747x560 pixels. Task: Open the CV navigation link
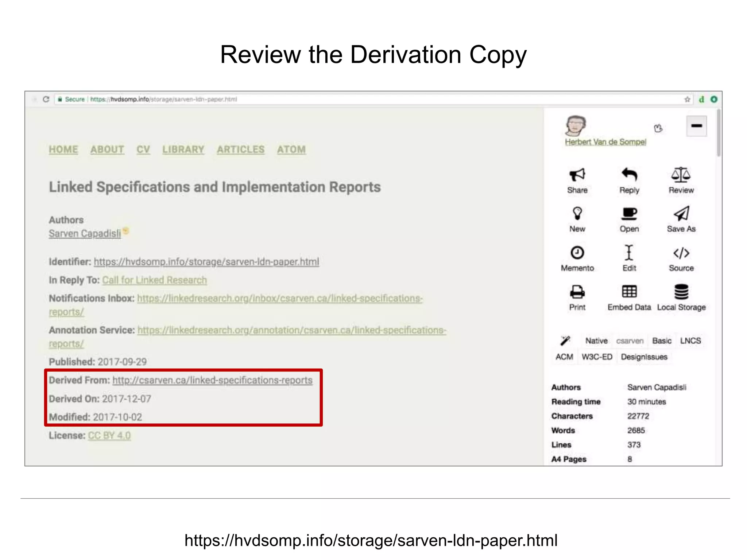pyautogui.click(x=143, y=149)
